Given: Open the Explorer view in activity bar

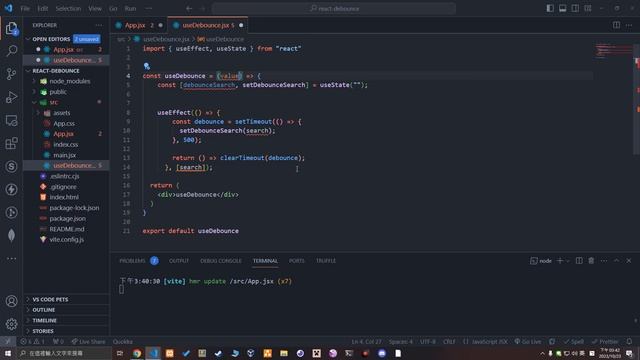Looking at the screenshot, I should 11,29.
